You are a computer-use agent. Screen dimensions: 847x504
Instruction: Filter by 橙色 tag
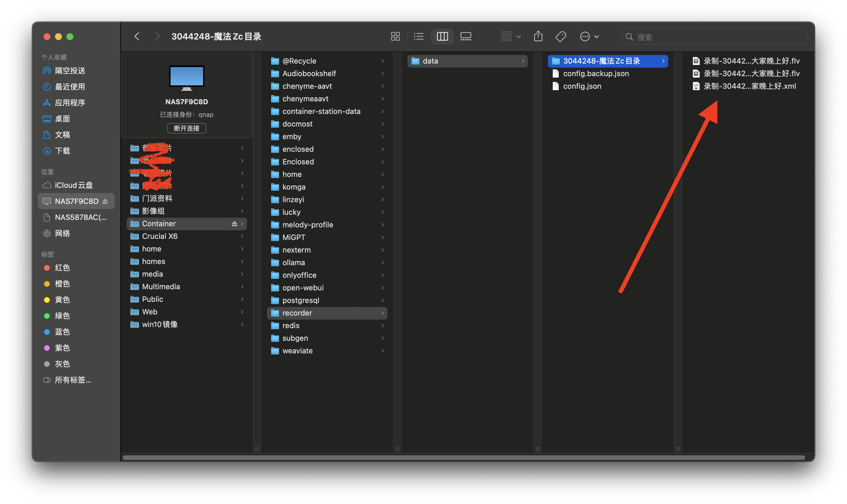click(x=76, y=283)
